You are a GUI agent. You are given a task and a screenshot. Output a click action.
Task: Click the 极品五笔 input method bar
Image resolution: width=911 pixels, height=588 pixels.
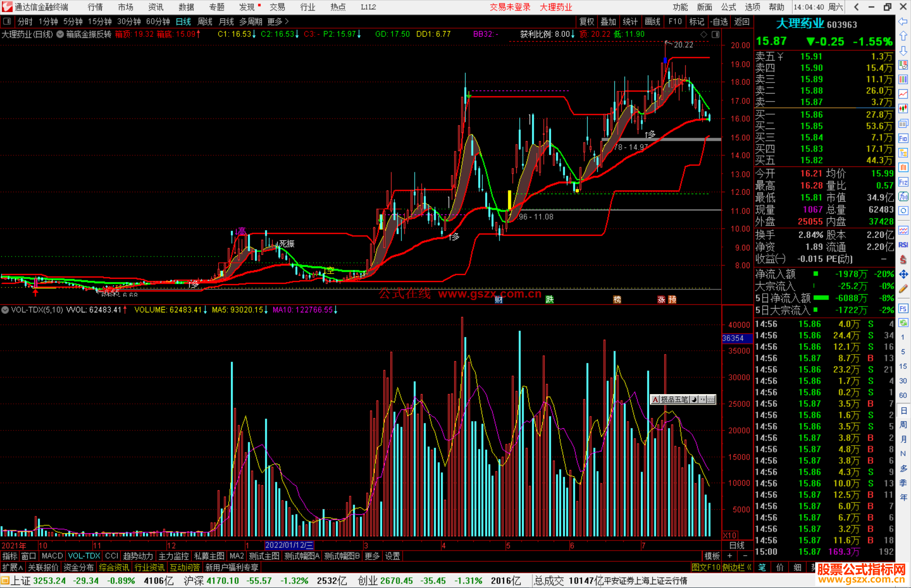683,399
